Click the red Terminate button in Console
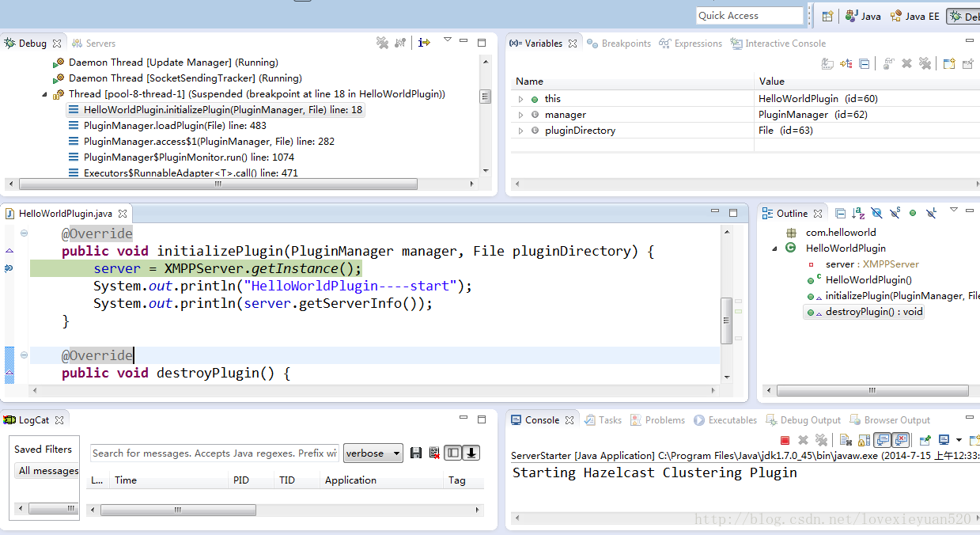 785,440
